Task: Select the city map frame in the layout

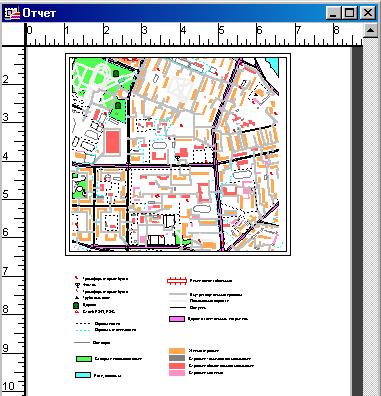Action: click(x=178, y=154)
